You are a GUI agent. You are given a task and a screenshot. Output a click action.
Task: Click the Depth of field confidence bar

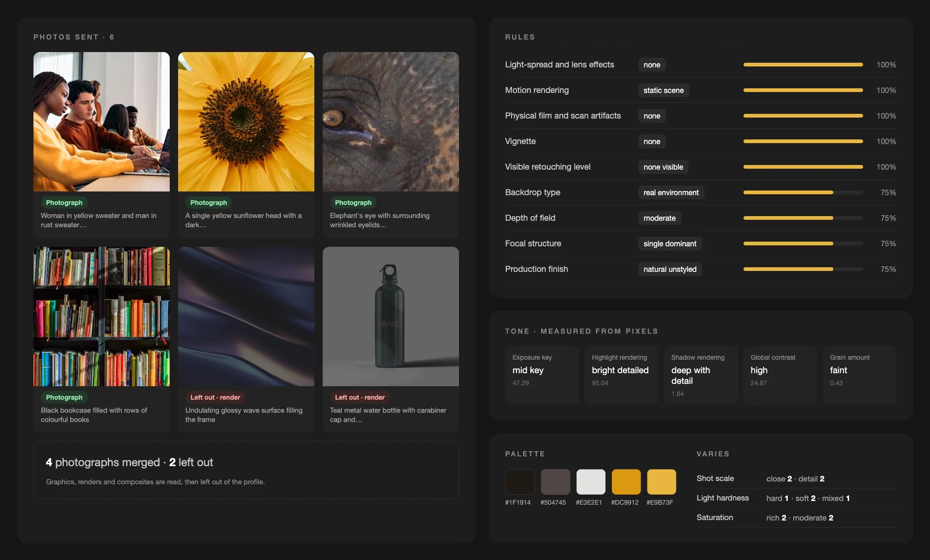pos(803,218)
